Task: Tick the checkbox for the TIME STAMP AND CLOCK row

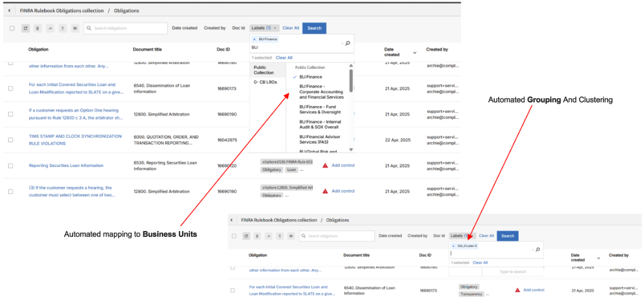Action: coord(10,140)
